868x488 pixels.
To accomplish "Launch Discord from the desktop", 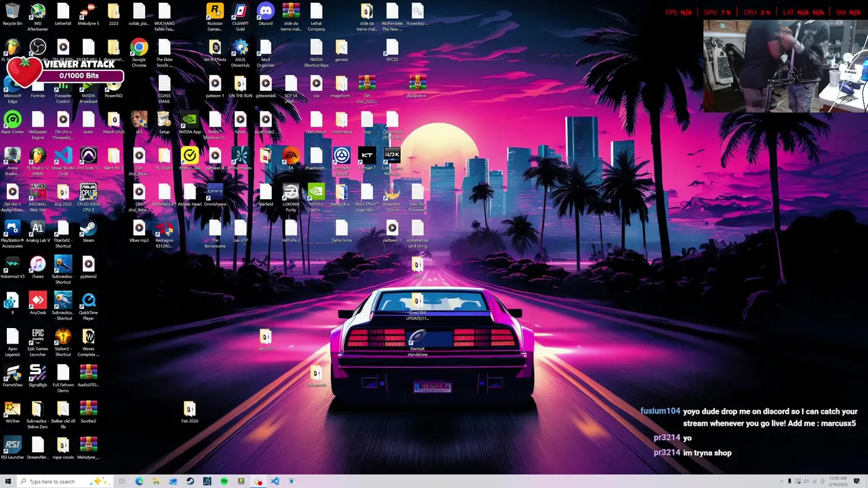I will pyautogui.click(x=266, y=14).
